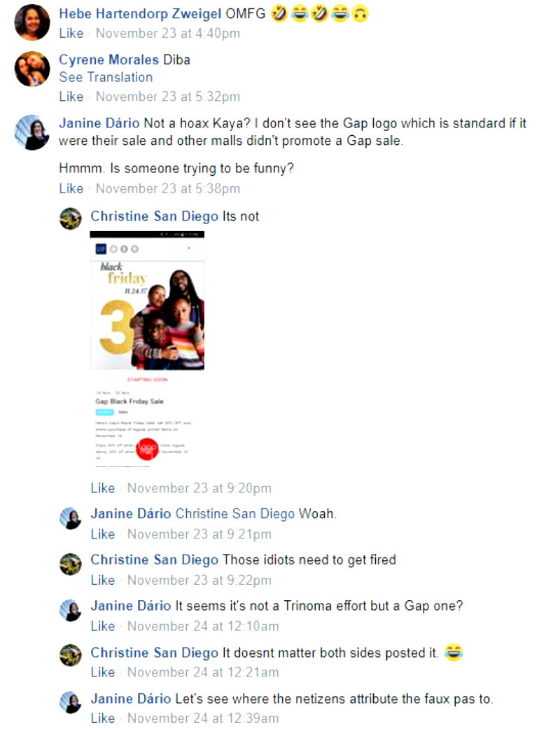Like Janine's 'Not a hoax Kaya' comment

point(71,189)
